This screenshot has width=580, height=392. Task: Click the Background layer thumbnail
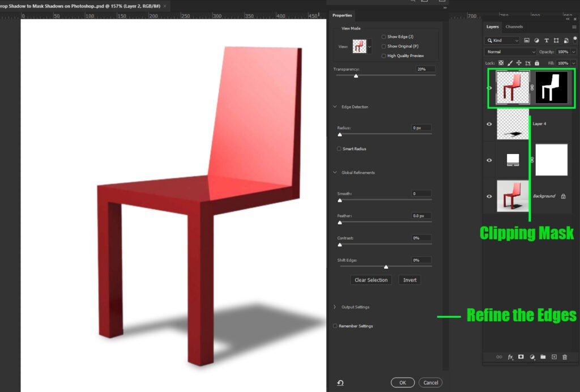[x=512, y=196]
